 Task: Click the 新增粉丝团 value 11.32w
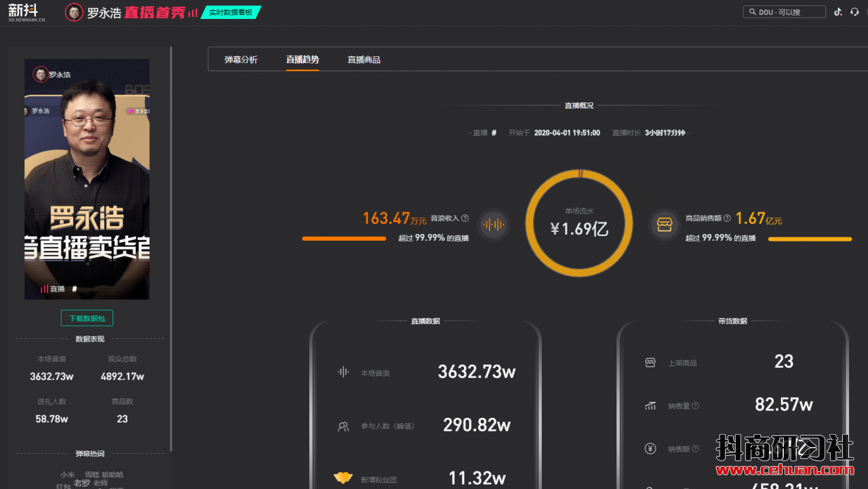(x=477, y=478)
